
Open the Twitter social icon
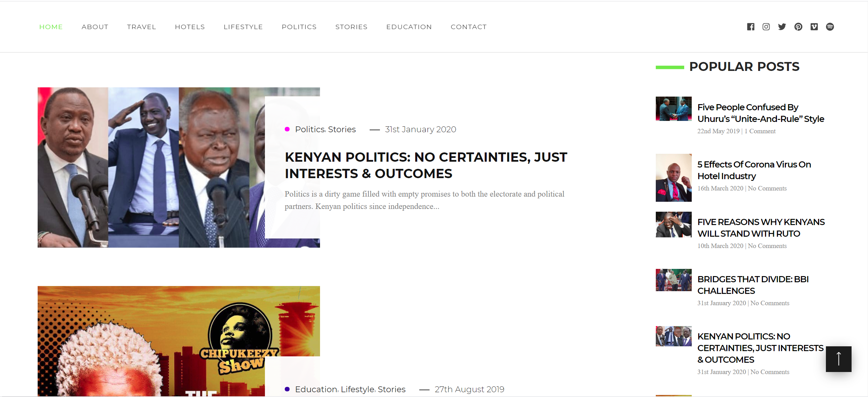(782, 27)
